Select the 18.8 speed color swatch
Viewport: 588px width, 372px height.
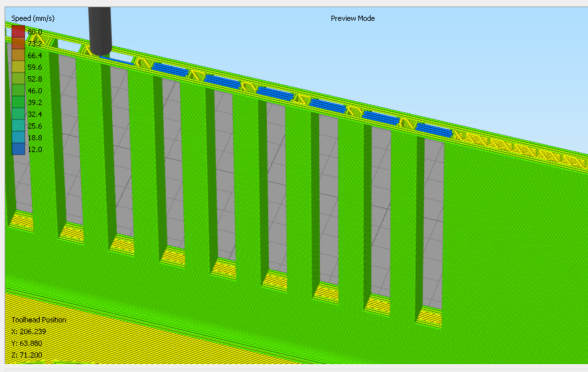(x=18, y=138)
